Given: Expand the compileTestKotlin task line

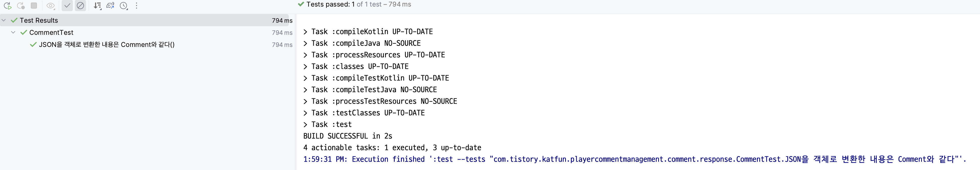Looking at the screenshot, I should [305, 78].
